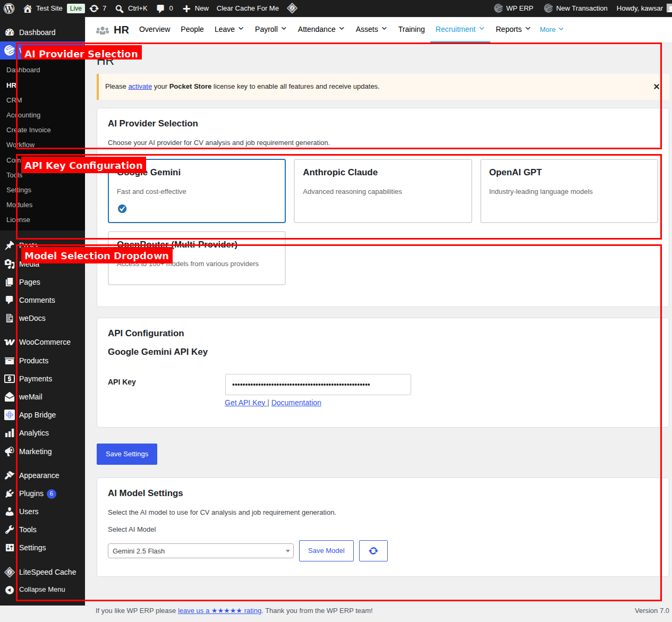Screen dimensions: 672x622
Task: Select the Google Gemini provider card
Action: click(x=197, y=191)
